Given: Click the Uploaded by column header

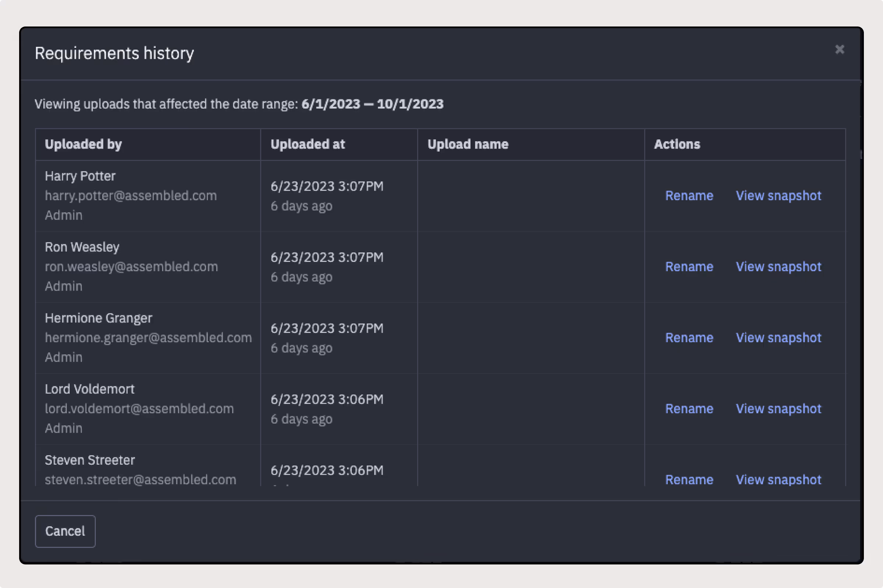Looking at the screenshot, I should pos(83,144).
